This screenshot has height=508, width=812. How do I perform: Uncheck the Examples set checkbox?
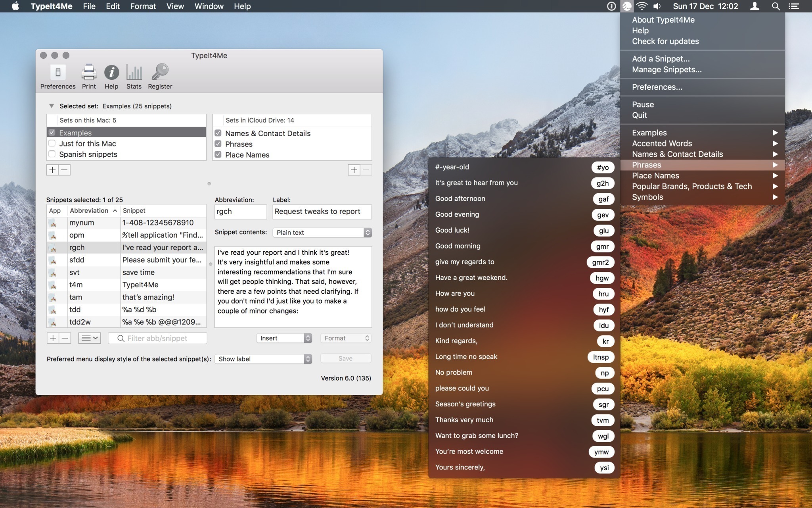52,132
